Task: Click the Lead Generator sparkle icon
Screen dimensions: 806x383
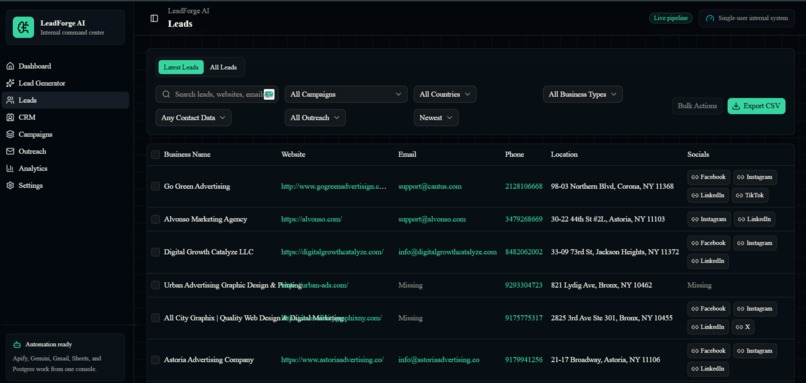Action: pos(10,83)
